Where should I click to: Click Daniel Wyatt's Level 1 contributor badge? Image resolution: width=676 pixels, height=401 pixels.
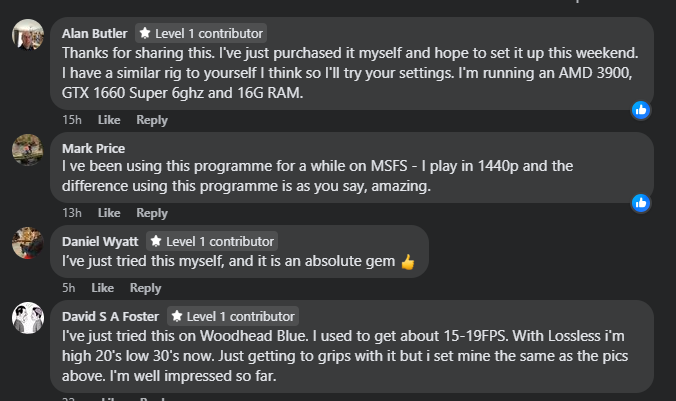tap(212, 241)
